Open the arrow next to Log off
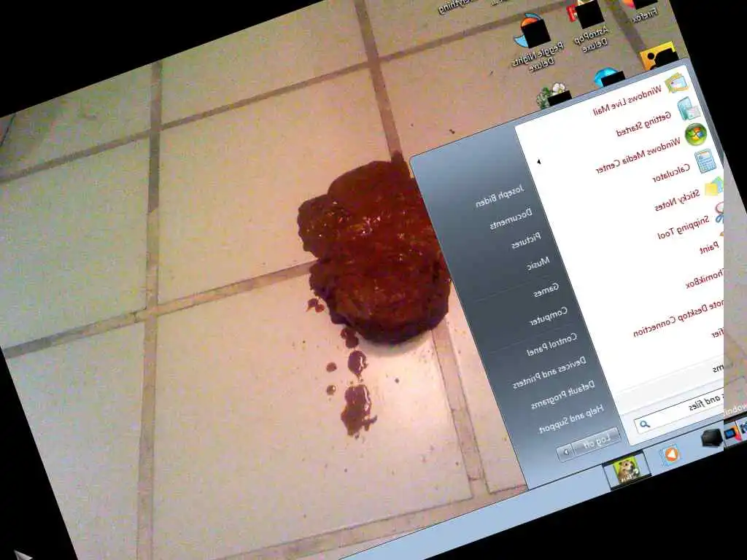The height and width of the screenshot is (560, 747). (565, 451)
